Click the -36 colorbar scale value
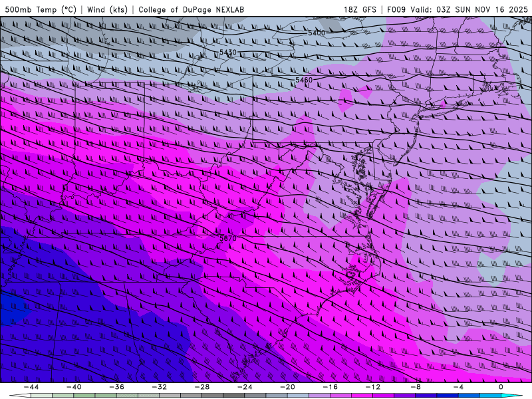 pos(116,387)
